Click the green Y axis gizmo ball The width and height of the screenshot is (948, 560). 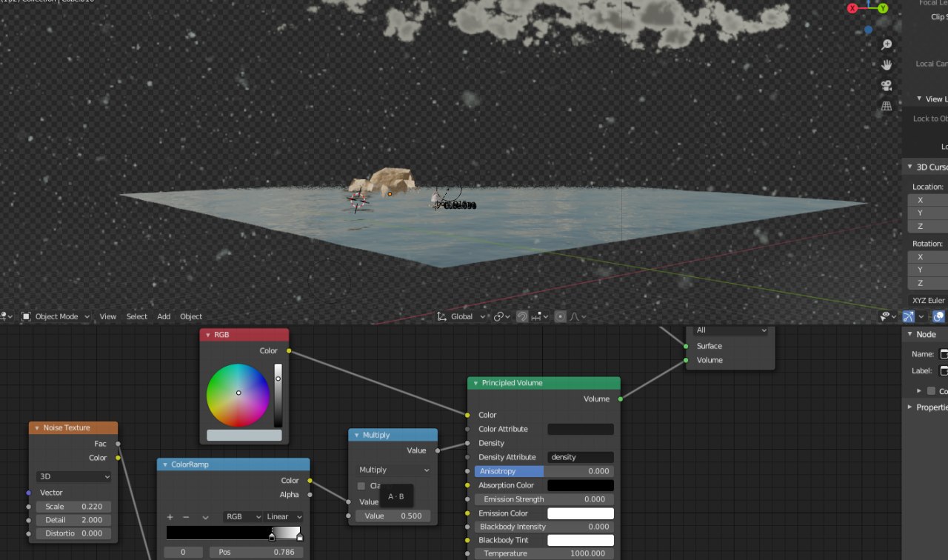(x=883, y=8)
